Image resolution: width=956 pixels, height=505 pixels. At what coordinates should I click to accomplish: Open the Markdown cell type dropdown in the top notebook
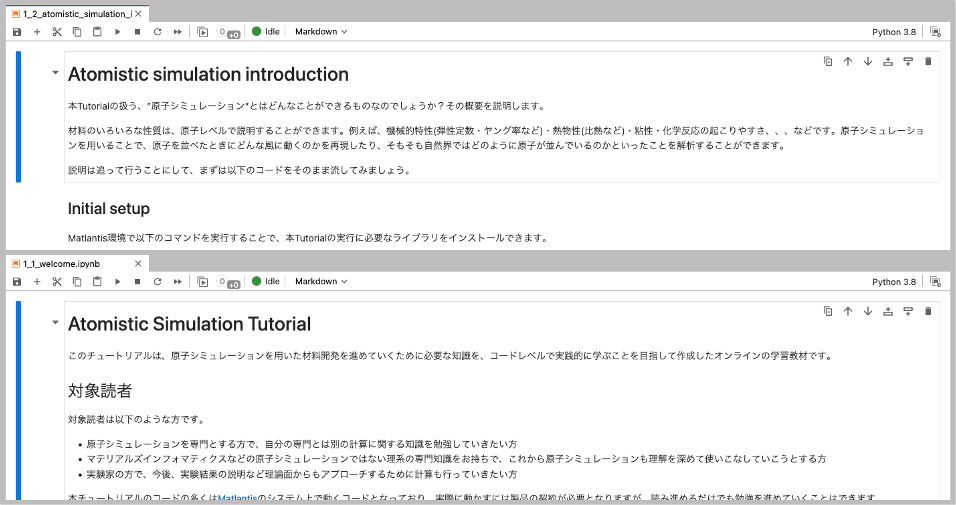(320, 32)
